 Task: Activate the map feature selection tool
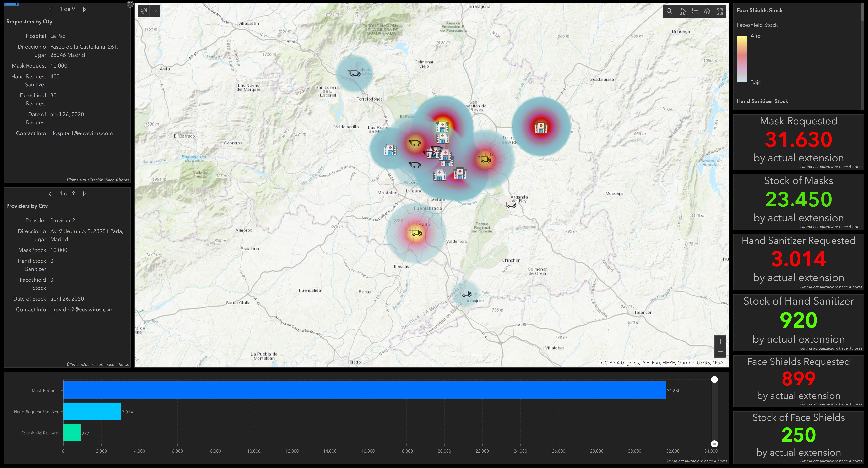144,11
